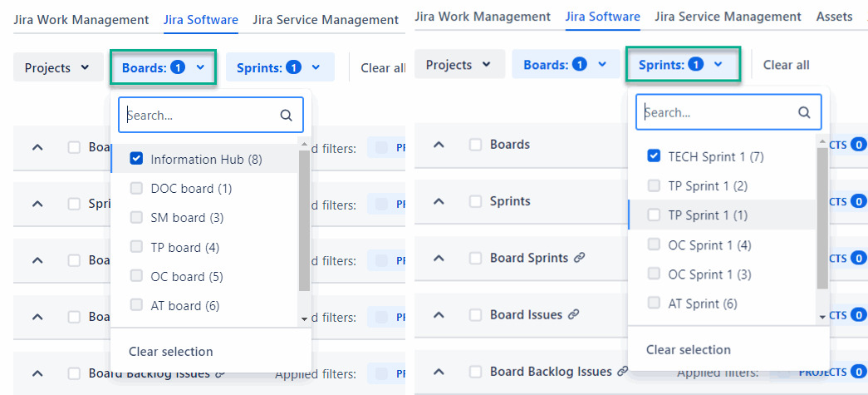Click search magnifier icon in left Boards dropdown
This screenshot has height=395, width=868.
click(287, 116)
